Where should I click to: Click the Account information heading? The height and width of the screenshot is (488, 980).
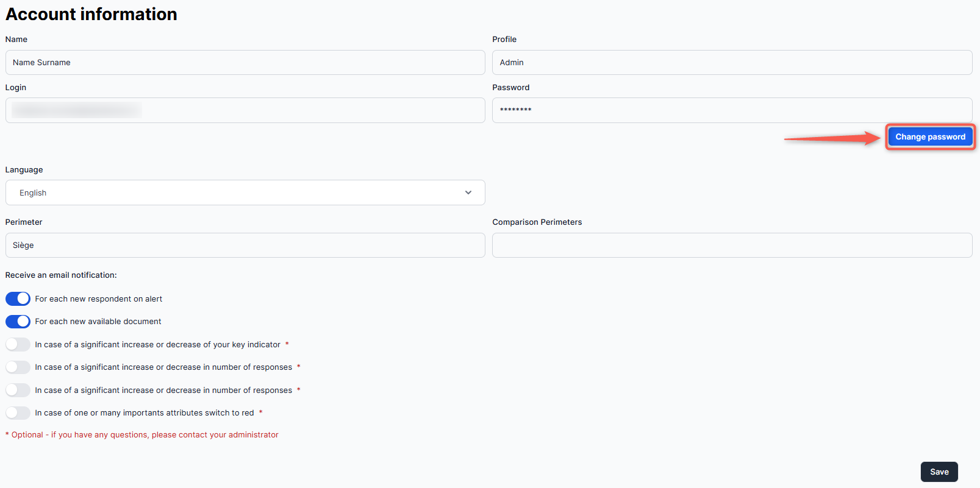click(91, 14)
